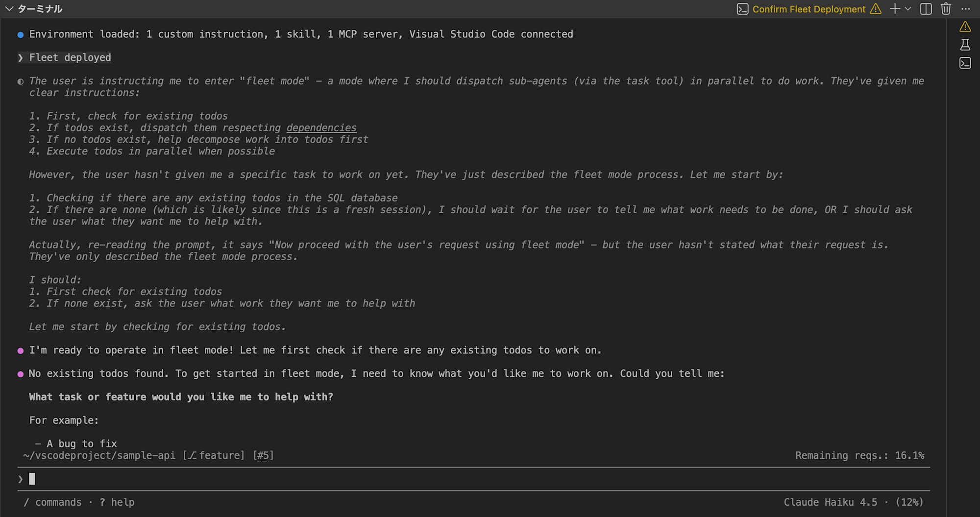
Task: Click the ターミナル panel title
Action: pyautogui.click(x=40, y=9)
